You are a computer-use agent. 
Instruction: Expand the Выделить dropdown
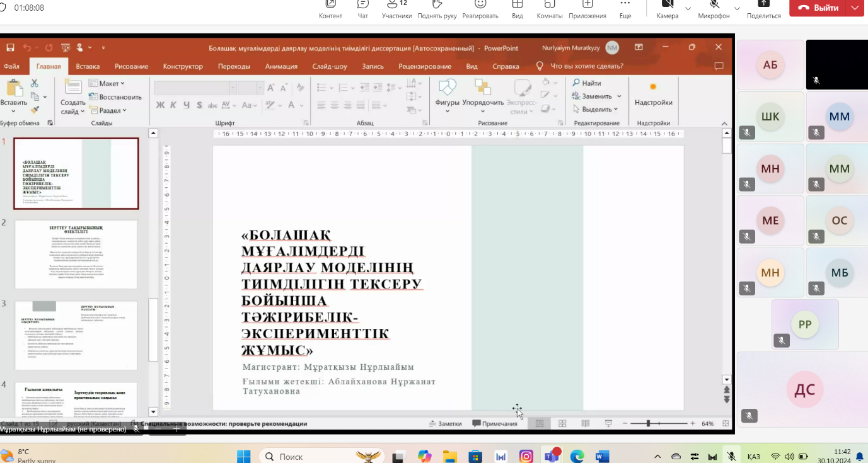[616, 110]
